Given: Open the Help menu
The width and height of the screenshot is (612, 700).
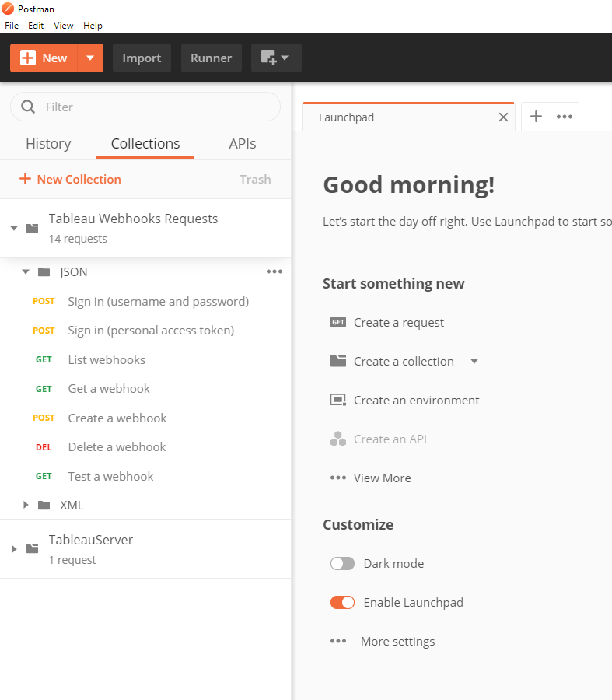Looking at the screenshot, I should [93, 26].
